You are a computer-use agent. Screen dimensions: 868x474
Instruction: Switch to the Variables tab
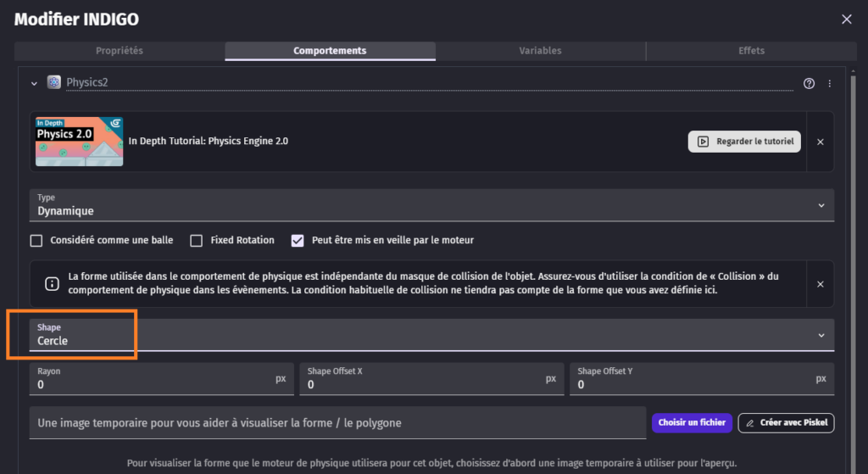coord(540,51)
